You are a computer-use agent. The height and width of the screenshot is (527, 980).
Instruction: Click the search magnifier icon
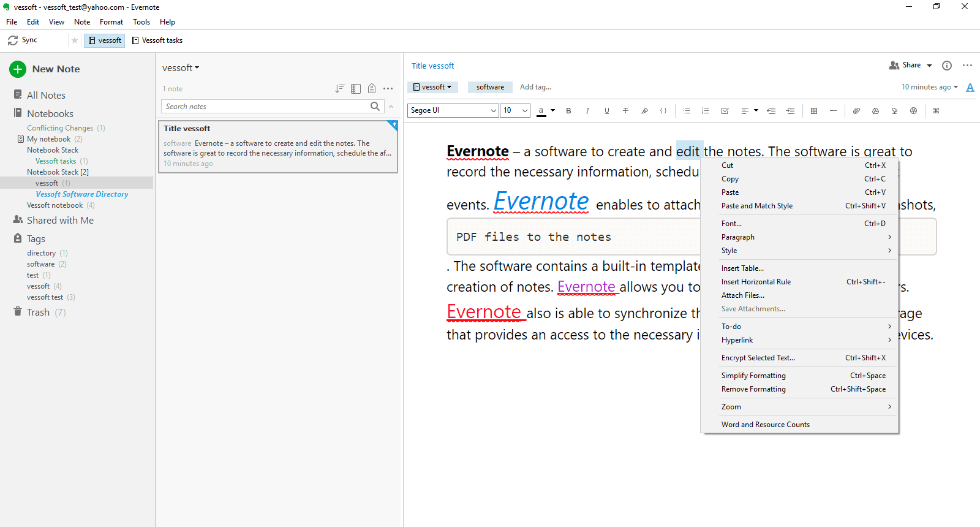coord(375,107)
